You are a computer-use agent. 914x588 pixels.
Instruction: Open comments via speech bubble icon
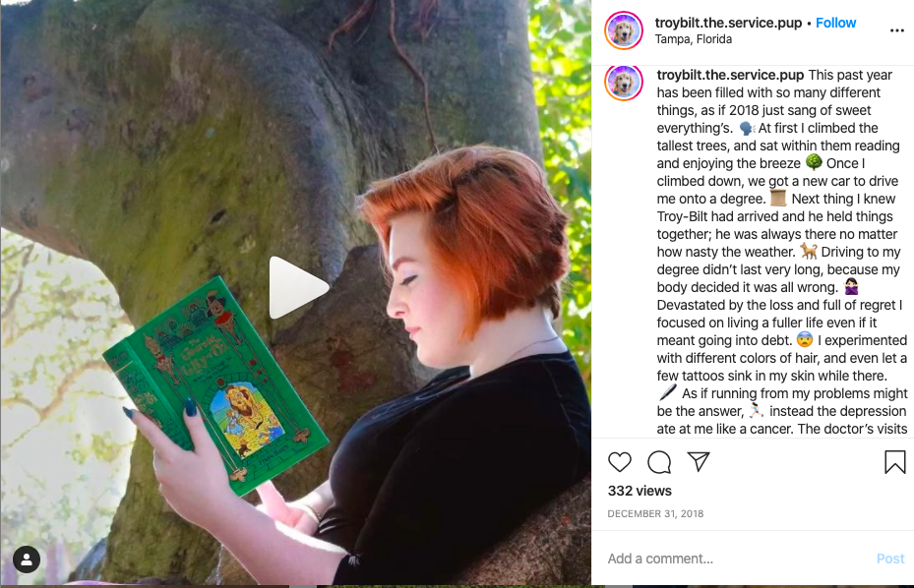pyautogui.click(x=658, y=462)
